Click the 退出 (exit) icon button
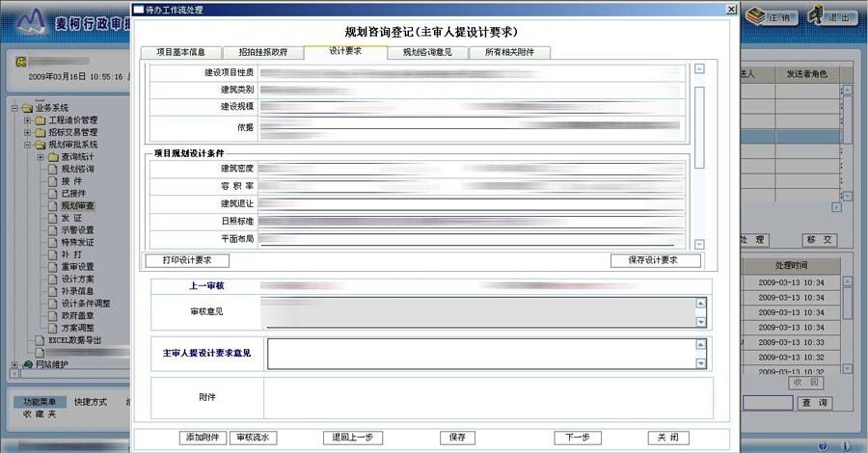 point(818,16)
